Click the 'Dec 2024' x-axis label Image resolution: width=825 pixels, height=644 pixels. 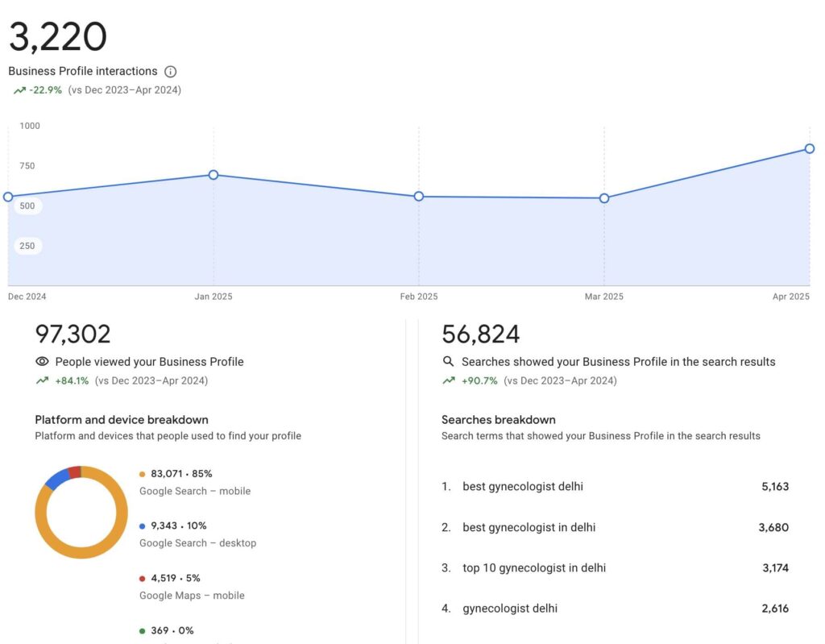27,297
